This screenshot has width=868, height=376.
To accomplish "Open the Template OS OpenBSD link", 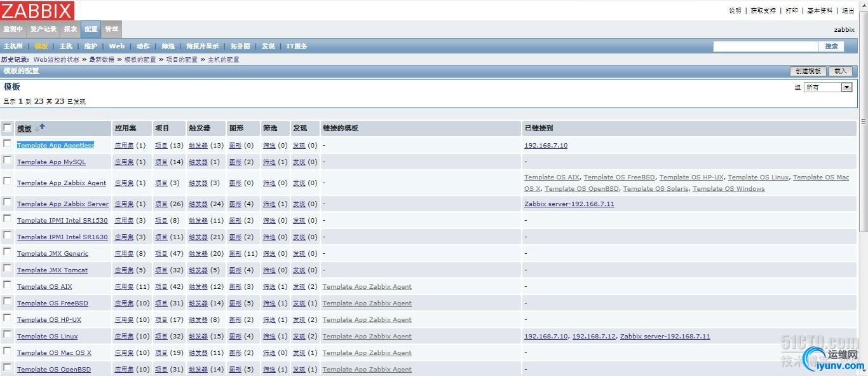I will 54,370.
